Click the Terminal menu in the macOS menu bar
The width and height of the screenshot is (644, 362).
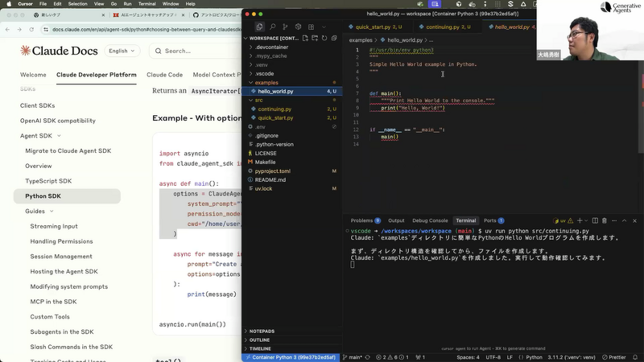point(147,3)
